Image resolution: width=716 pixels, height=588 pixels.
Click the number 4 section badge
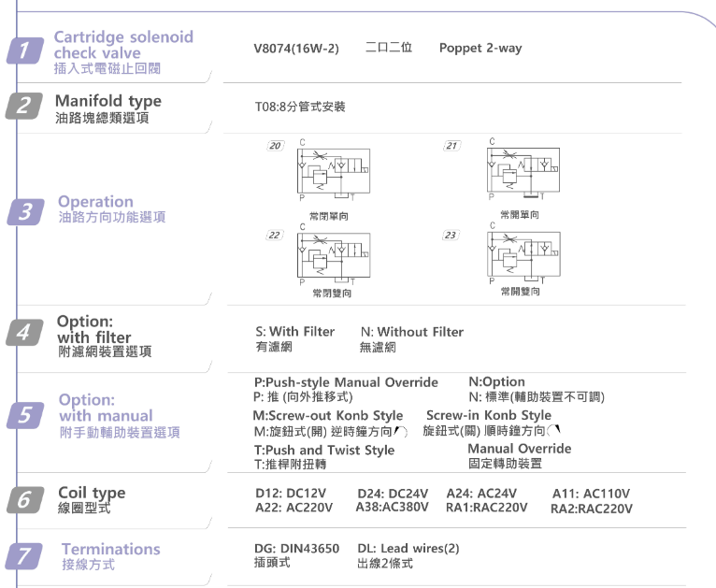pos(24,333)
